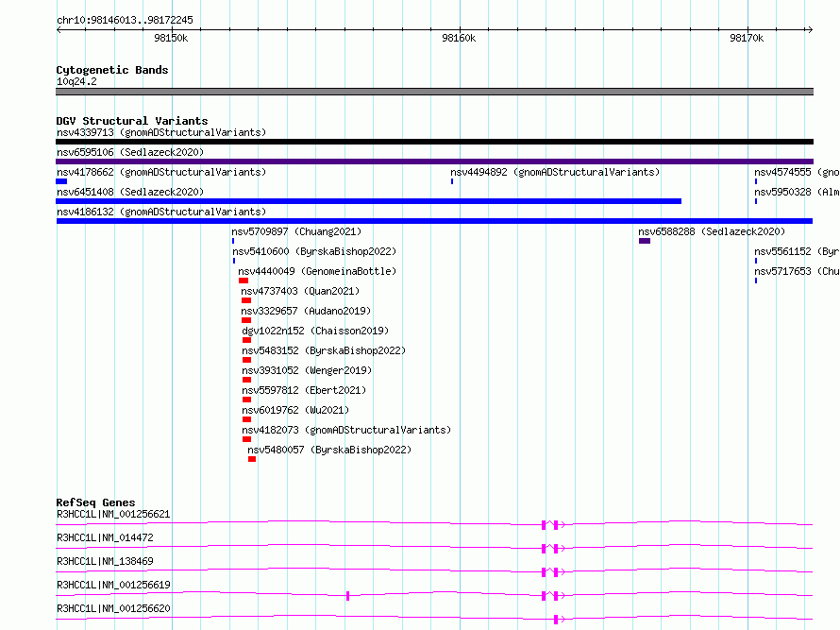This screenshot has height=630, width=840.
Task: Click the right arrow of the ruler
Action: pyautogui.click(x=810, y=30)
